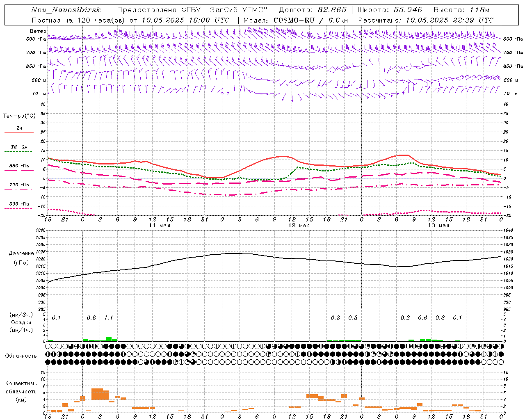
Task: Click the 'Тем-ра(°C)' temperature axis label
Action: pyautogui.click(x=19, y=116)
